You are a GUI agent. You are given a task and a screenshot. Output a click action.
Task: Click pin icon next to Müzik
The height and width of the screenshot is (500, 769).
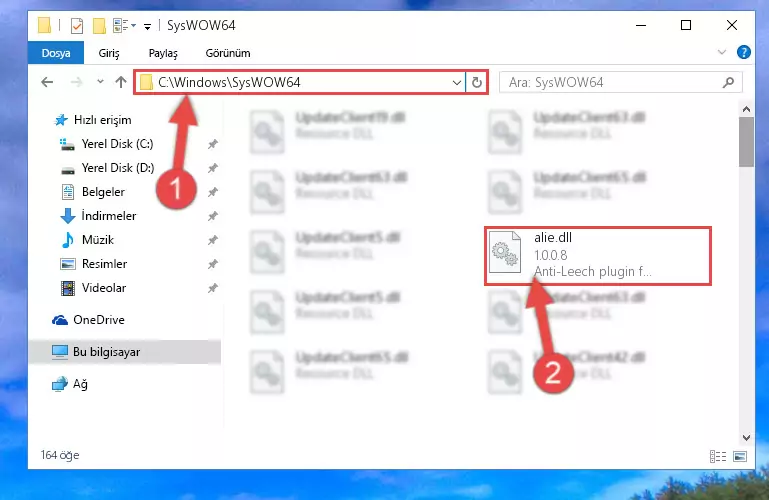click(x=212, y=240)
